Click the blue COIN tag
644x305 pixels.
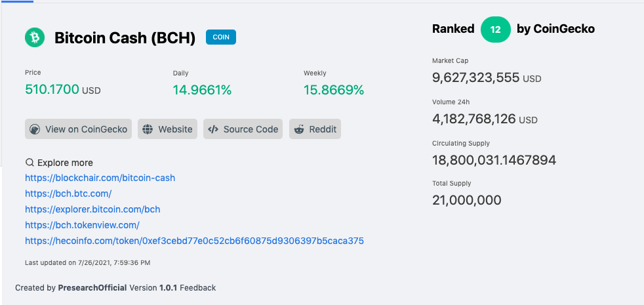click(x=221, y=37)
